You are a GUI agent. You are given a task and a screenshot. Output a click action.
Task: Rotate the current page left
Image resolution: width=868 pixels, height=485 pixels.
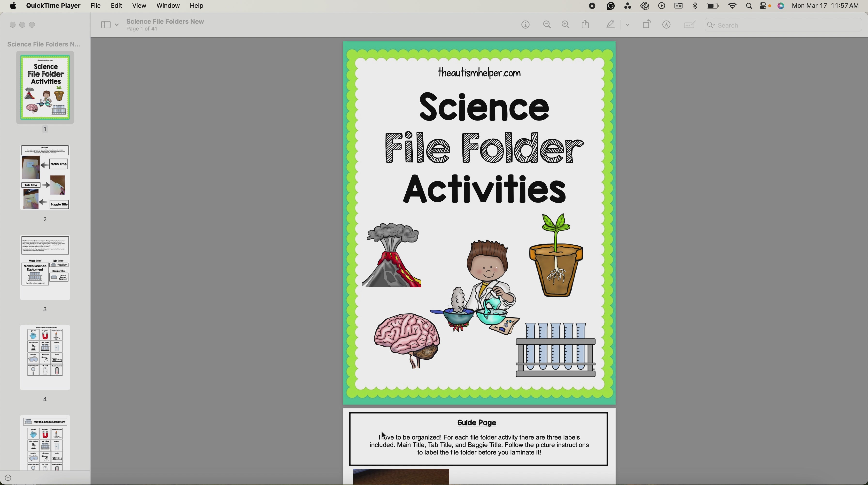coord(646,24)
